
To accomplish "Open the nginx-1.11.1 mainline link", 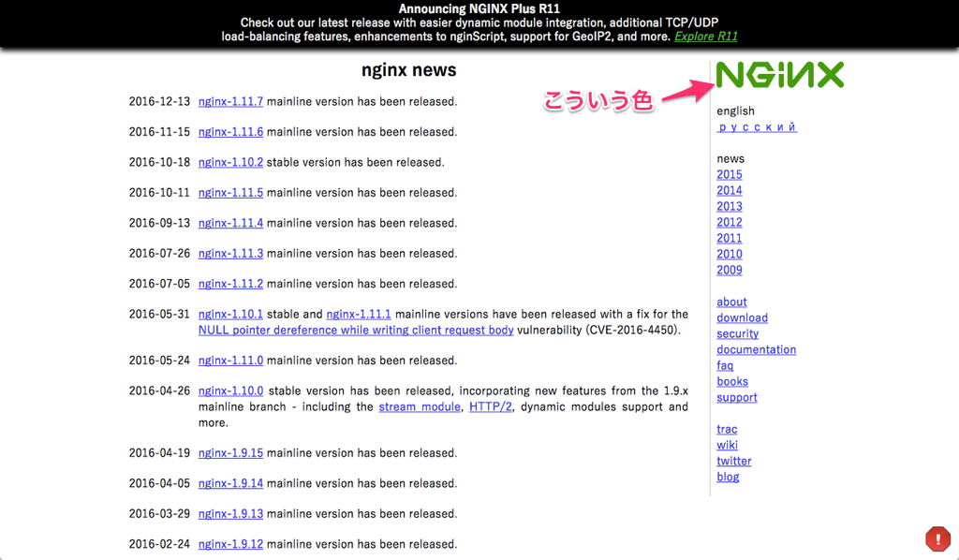I will [359, 315].
